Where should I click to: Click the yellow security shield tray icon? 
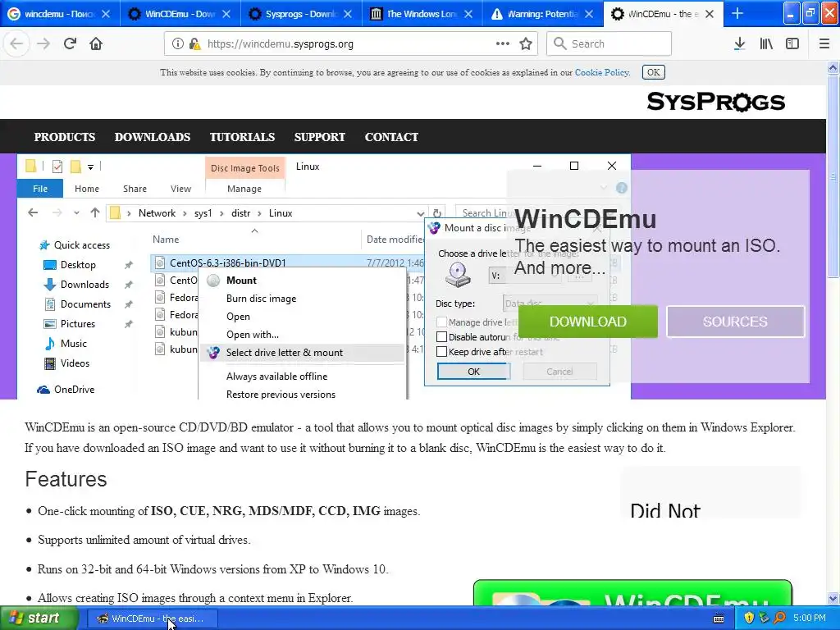tap(749, 619)
